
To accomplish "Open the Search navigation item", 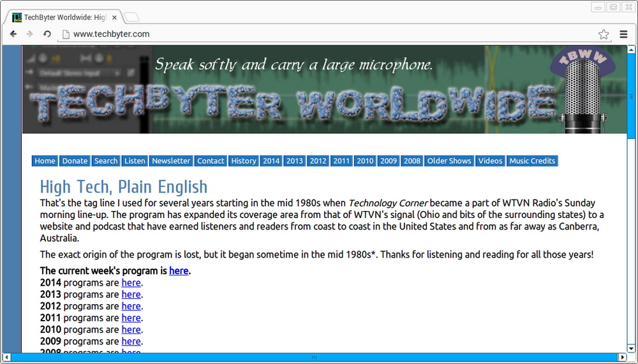I will 106,161.
